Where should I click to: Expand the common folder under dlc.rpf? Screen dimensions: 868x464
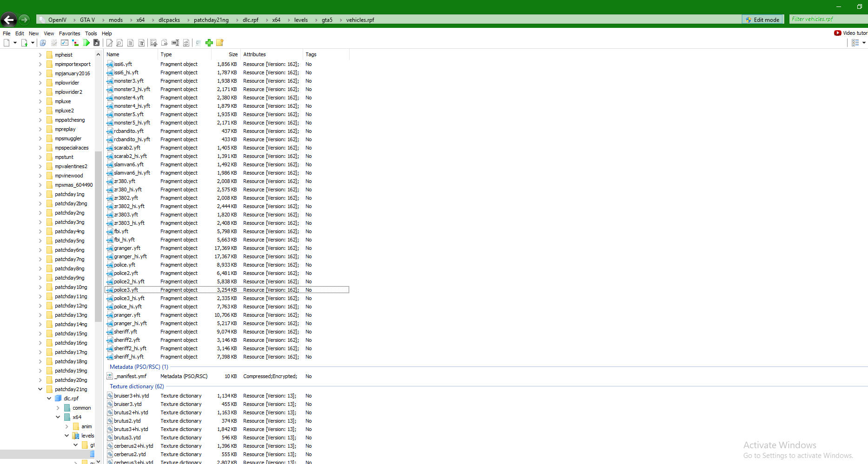tap(58, 408)
